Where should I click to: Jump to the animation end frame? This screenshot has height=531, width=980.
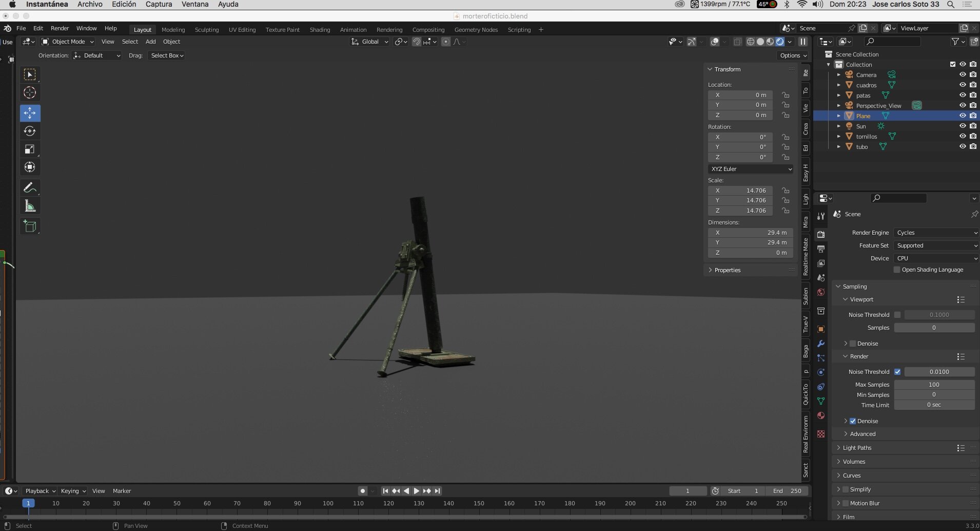(x=437, y=491)
